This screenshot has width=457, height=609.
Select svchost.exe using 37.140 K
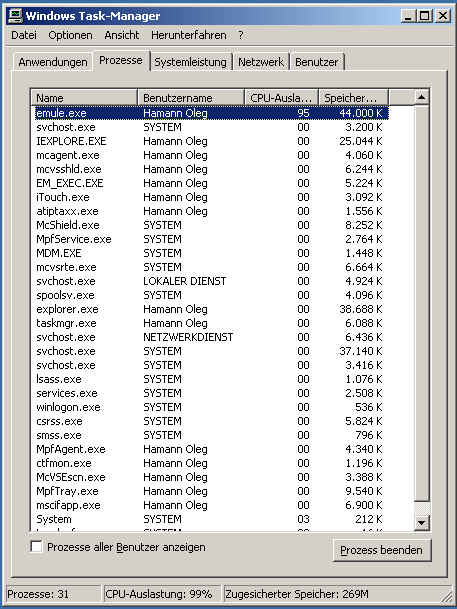pyautogui.click(x=210, y=351)
